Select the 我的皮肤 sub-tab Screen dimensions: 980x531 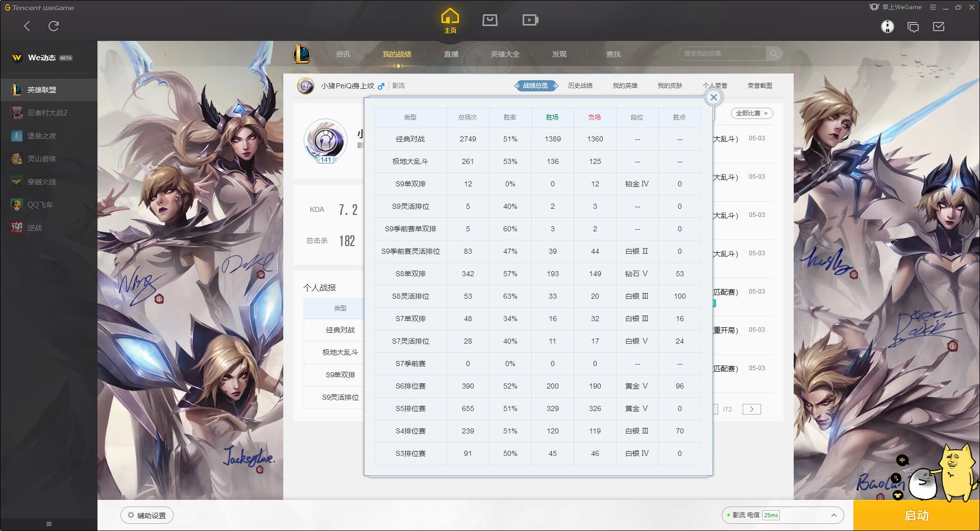tap(670, 86)
